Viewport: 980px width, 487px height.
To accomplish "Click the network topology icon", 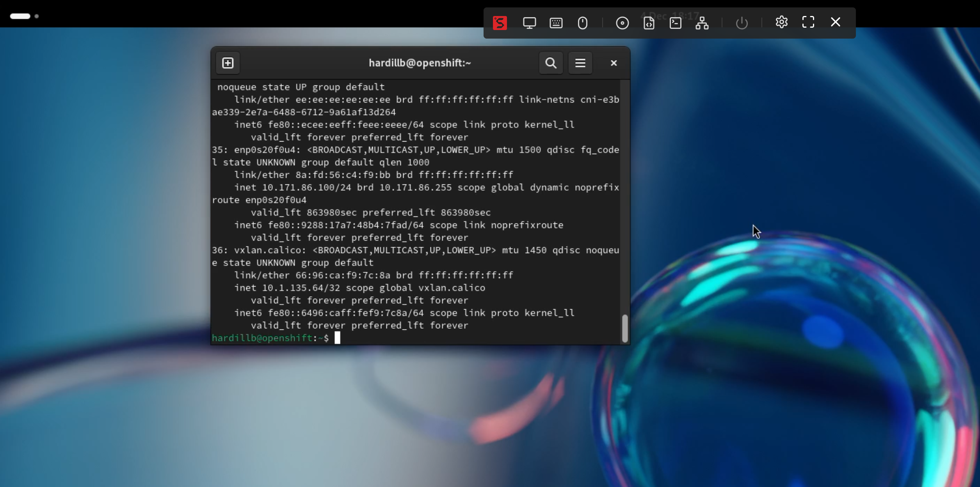I will tap(702, 23).
